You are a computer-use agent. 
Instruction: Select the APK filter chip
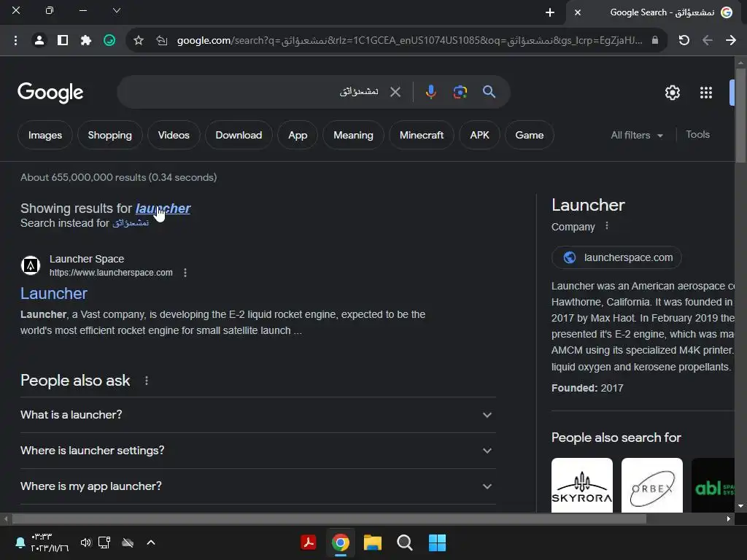point(480,135)
